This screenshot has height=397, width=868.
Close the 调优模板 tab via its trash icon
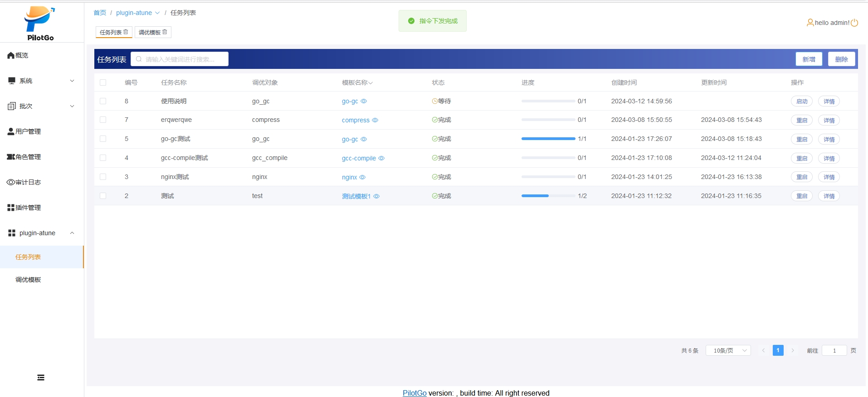tap(165, 32)
